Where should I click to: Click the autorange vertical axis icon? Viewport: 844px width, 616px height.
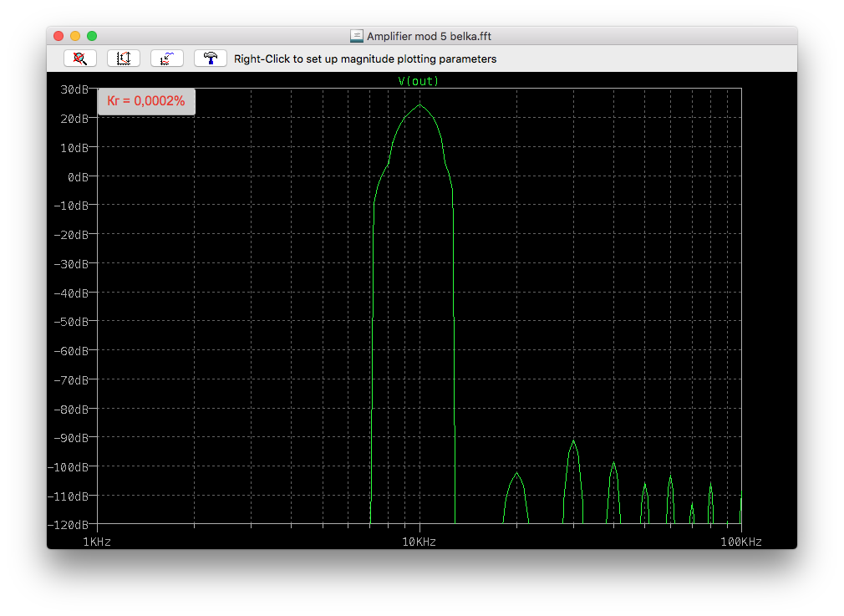124,59
